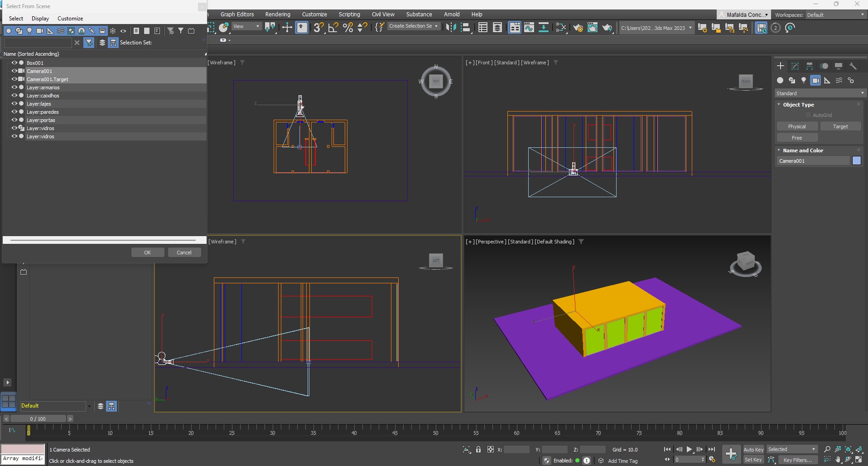This screenshot has width=868, height=466.
Task: Click the Render Setup teapot icon
Action: [578, 28]
